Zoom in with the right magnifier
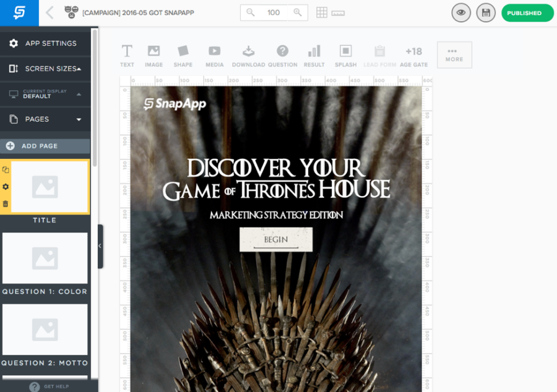This screenshot has height=392, width=557. 298,13
